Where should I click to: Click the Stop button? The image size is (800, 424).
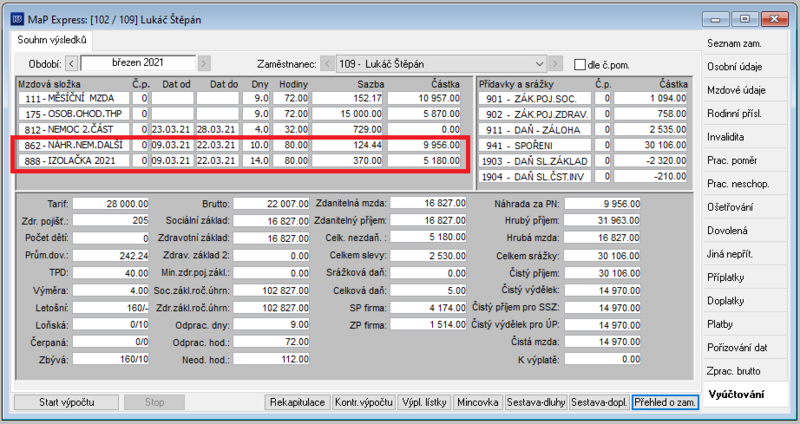[154, 402]
